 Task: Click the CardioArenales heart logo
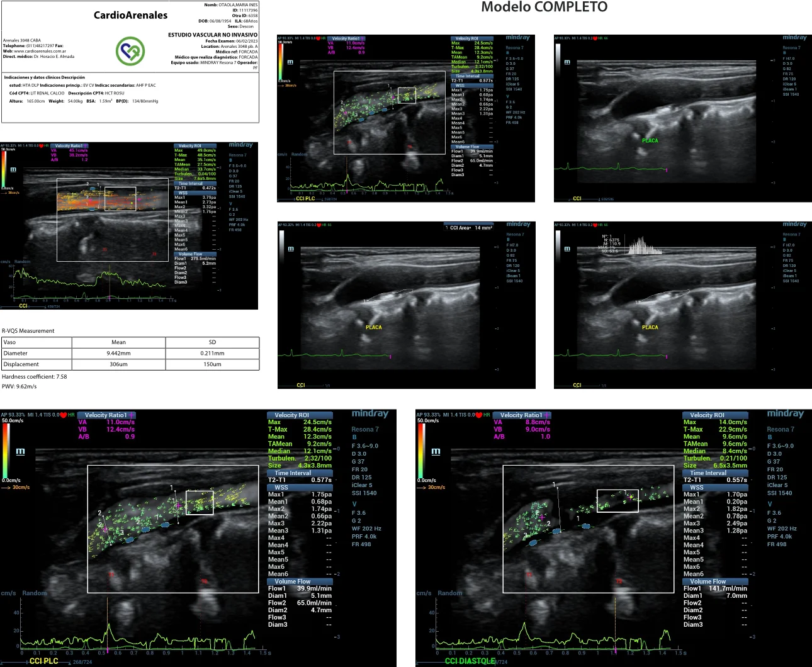pos(130,51)
